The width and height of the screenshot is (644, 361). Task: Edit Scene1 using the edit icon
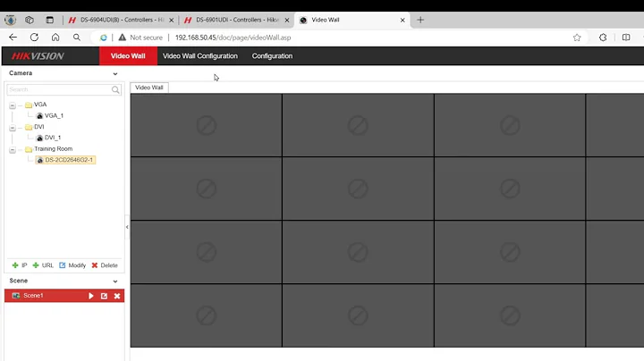coord(104,296)
